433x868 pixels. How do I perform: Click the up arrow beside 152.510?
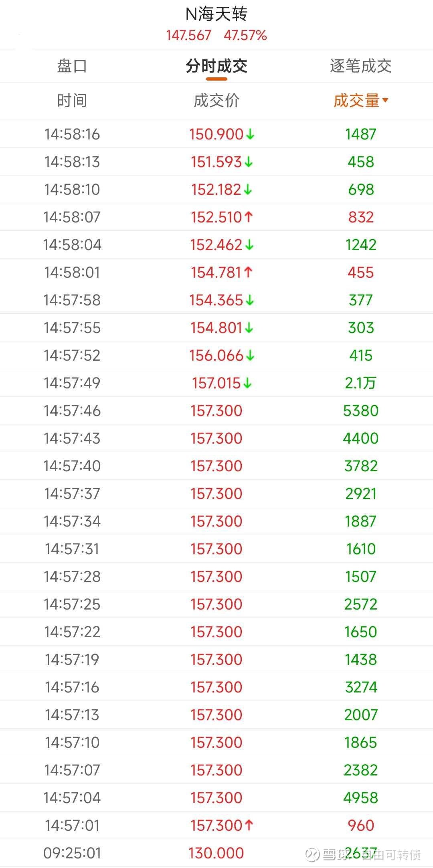[x=249, y=217]
